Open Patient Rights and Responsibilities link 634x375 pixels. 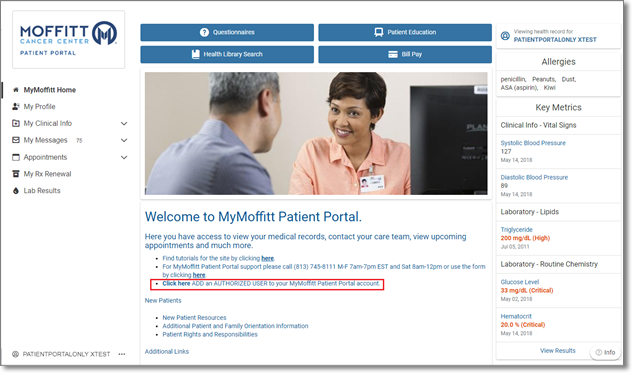pyautogui.click(x=210, y=335)
